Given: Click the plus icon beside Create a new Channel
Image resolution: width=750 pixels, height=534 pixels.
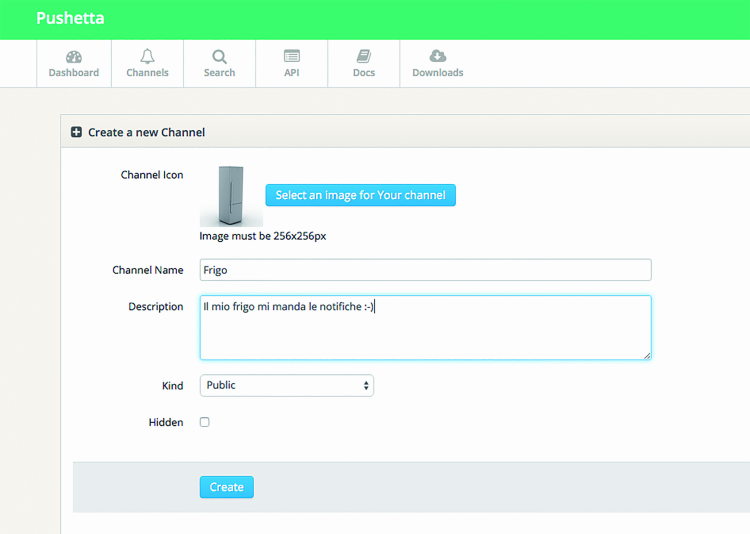Looking at the screenshot, I should click(x=77, y=132).
